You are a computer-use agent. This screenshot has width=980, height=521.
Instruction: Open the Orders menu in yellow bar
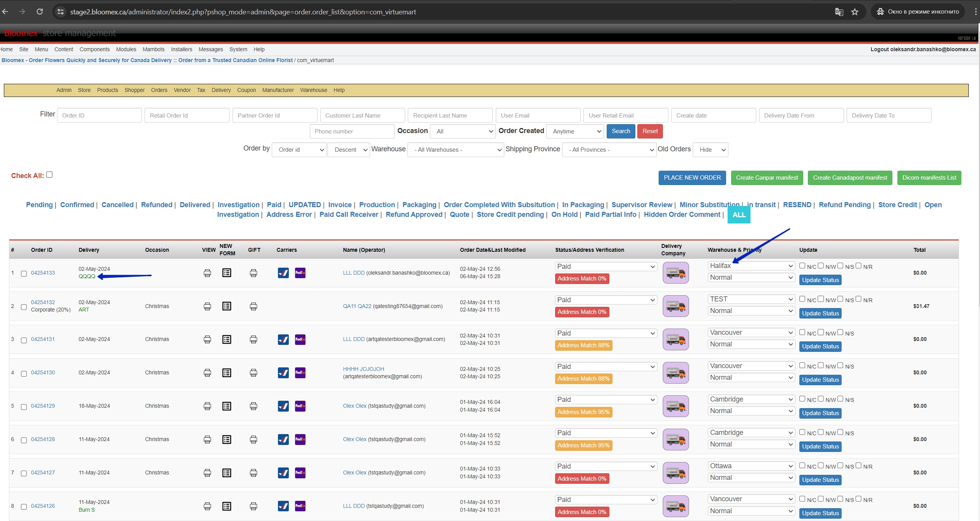tap(159, 90)
